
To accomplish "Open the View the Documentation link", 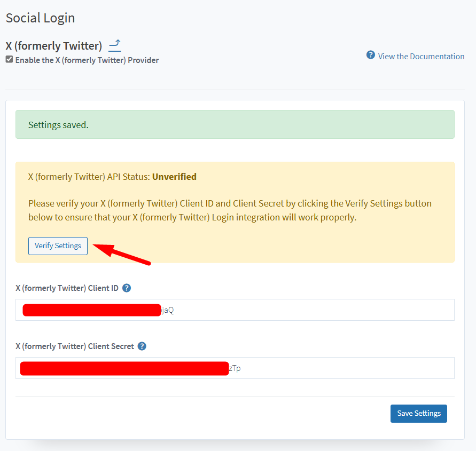I will click(421, 57).
